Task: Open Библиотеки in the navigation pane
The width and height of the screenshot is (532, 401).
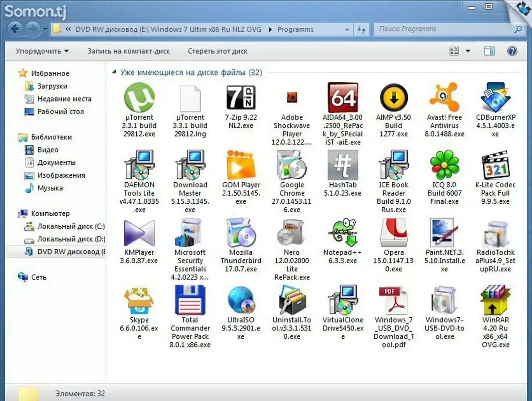Action: click(51, 137)
